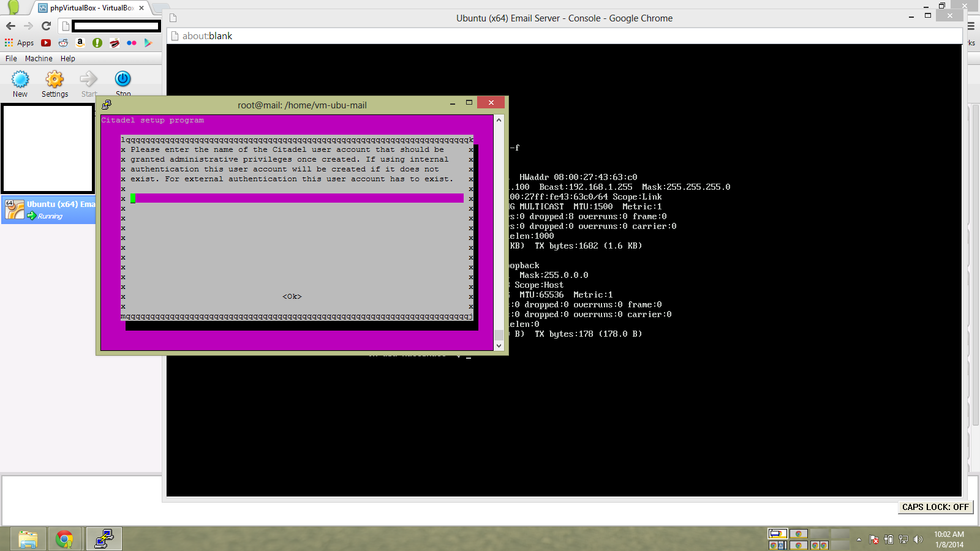
Task: Select the Ubuntu (x64) Email VM entry
Action: coord(49,210)
